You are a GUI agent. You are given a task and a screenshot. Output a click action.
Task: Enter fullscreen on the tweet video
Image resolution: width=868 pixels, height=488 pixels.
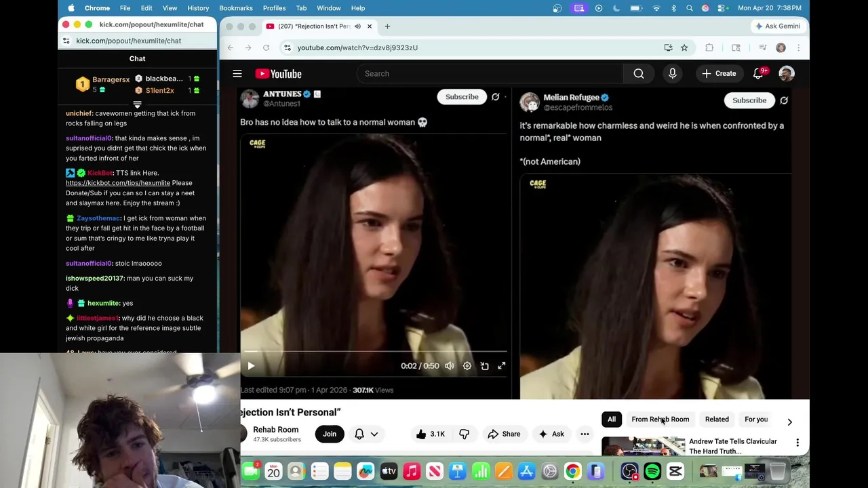click(502, 366)
